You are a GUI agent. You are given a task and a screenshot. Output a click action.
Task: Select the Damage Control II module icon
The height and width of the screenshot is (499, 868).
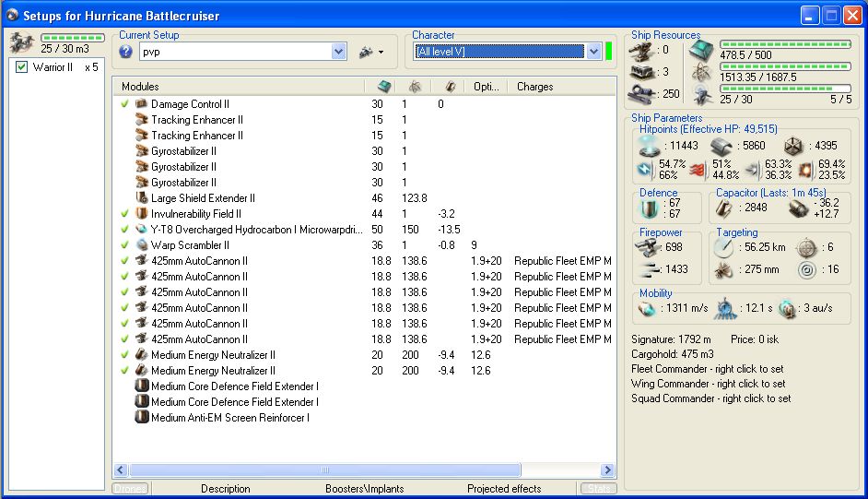click(x=142, y=104)
